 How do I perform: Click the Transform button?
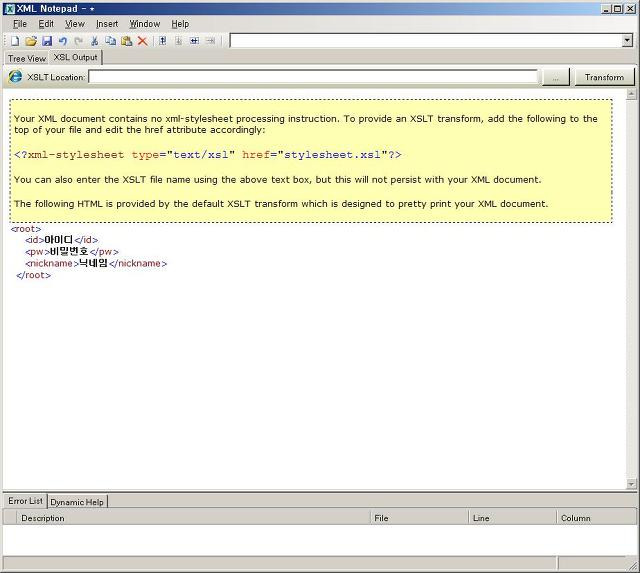click(x=604, y=77)
